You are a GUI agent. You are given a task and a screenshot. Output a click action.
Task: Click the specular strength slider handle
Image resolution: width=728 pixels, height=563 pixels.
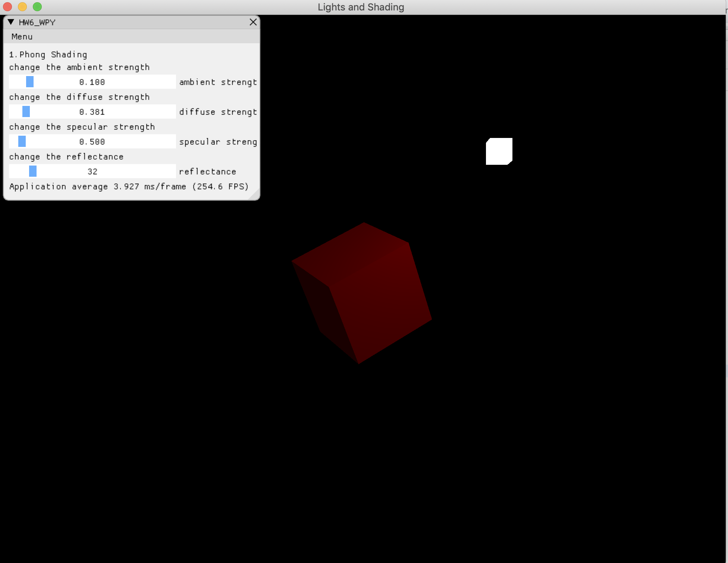pyautogui.click(x=22, y=141)
